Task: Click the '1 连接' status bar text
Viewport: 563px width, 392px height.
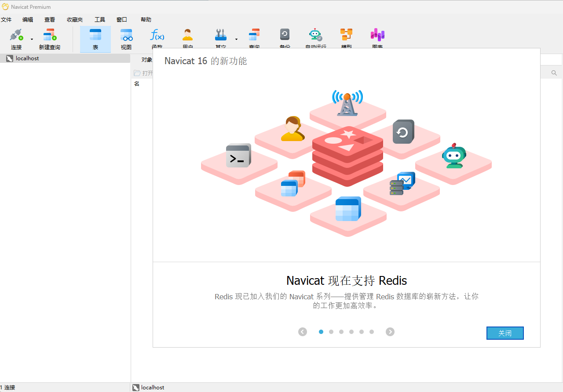Action: click(x=7, y=388)
